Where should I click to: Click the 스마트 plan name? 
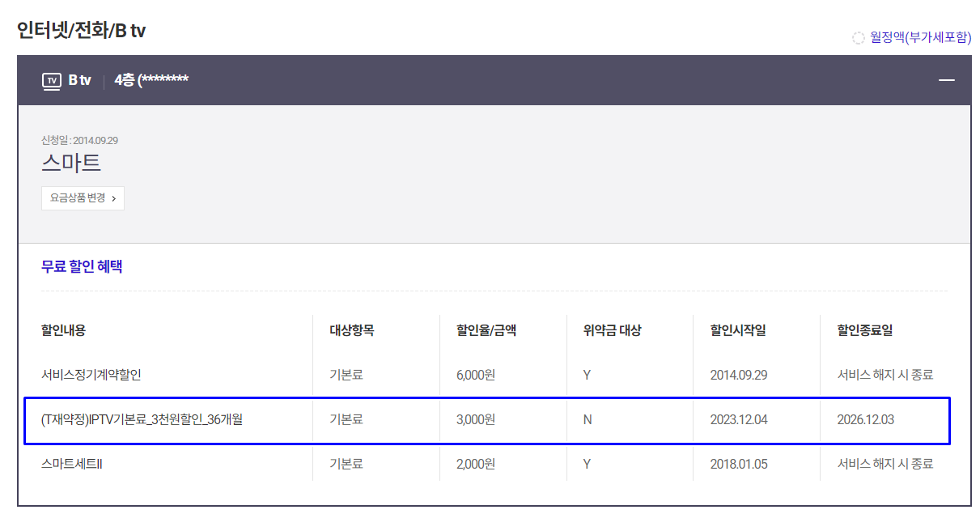point(71,162)
